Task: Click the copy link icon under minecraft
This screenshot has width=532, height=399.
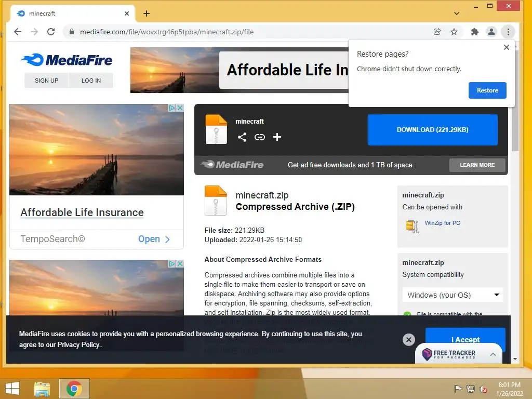Action: (260, 137)
